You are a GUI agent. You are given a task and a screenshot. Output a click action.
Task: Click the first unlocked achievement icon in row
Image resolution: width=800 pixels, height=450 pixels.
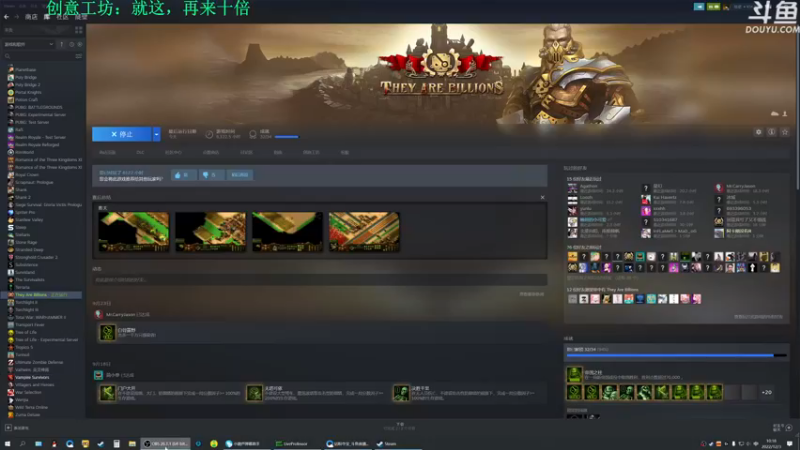click(x=574, y=392)
